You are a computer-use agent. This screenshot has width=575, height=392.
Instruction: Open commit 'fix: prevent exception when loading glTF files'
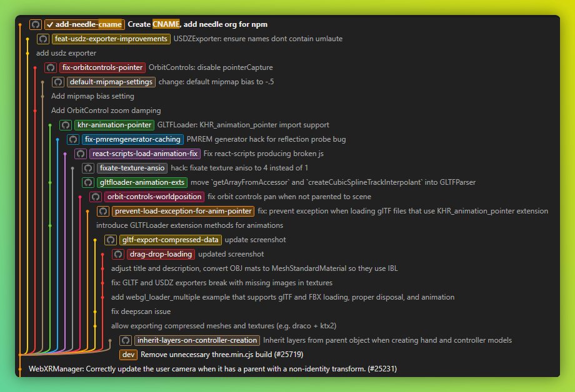tap(402, 211)
